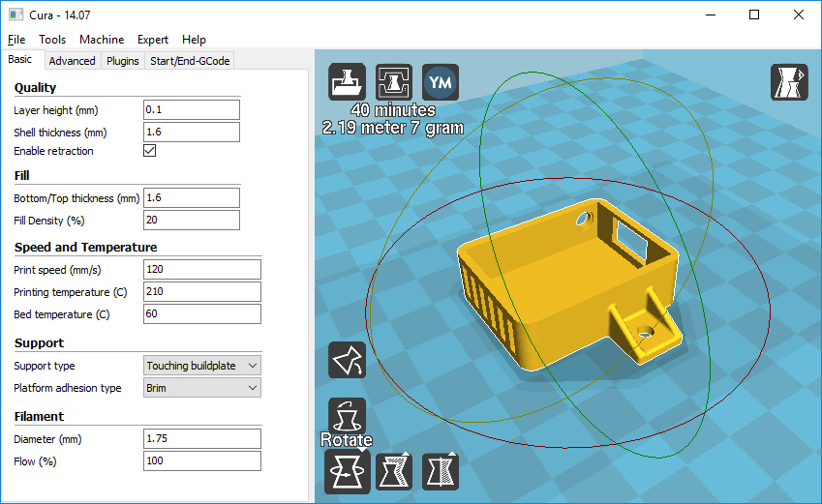The width and height of the screenshot is (822, 504).
Task: Click the Reset rotation icon above Rotate
Action: pyautogui.click(x=347, y=415)
